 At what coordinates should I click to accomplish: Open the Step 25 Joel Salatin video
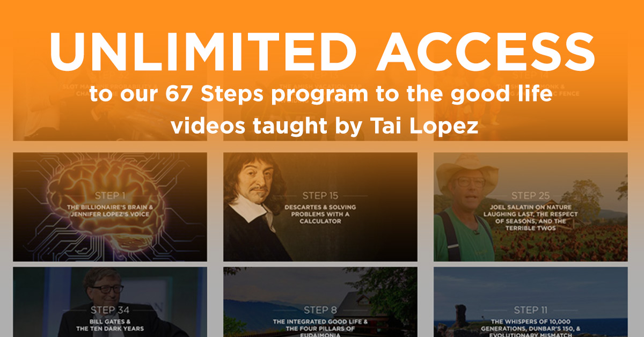[531, 207]
